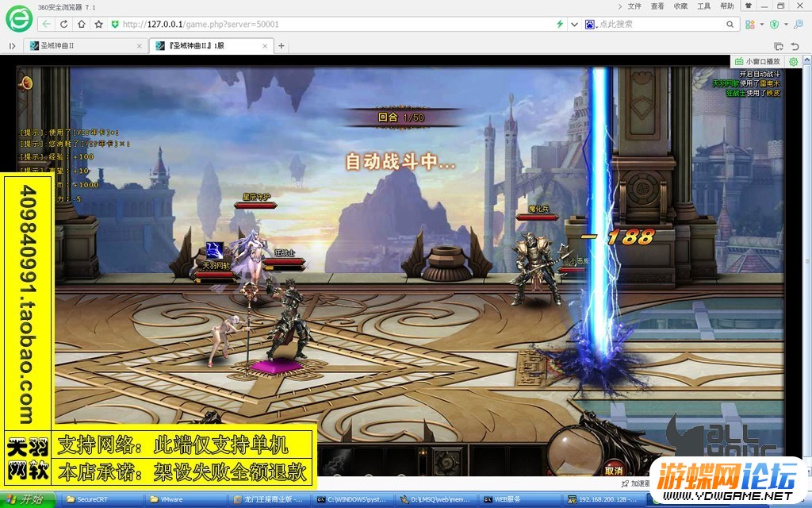Open the Baidu paw search engine selector
812x508 pixels.
[590, 25]
